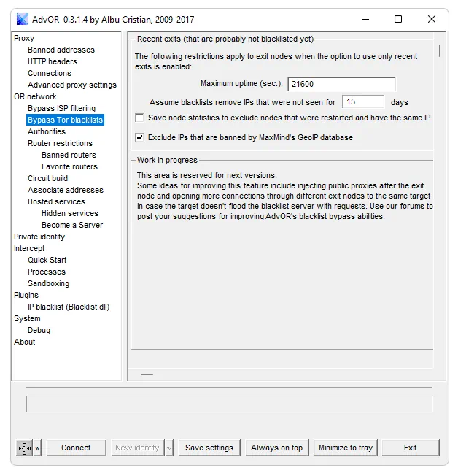The height and width of the screenshot is (476, 458).
Task: Open IP blacklist (Blacklist.dll) plugin
Action: point(69,307)
